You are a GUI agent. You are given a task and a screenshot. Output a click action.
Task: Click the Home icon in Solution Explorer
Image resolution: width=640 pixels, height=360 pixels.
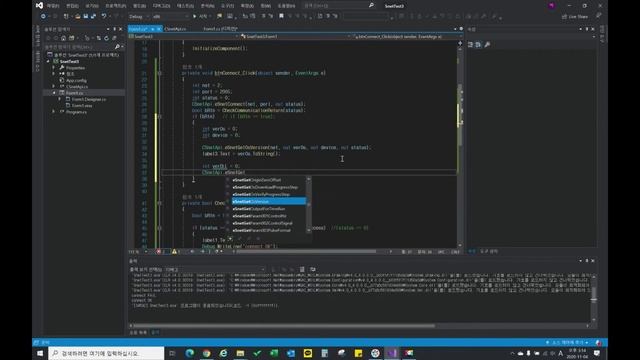coord(63,38)
